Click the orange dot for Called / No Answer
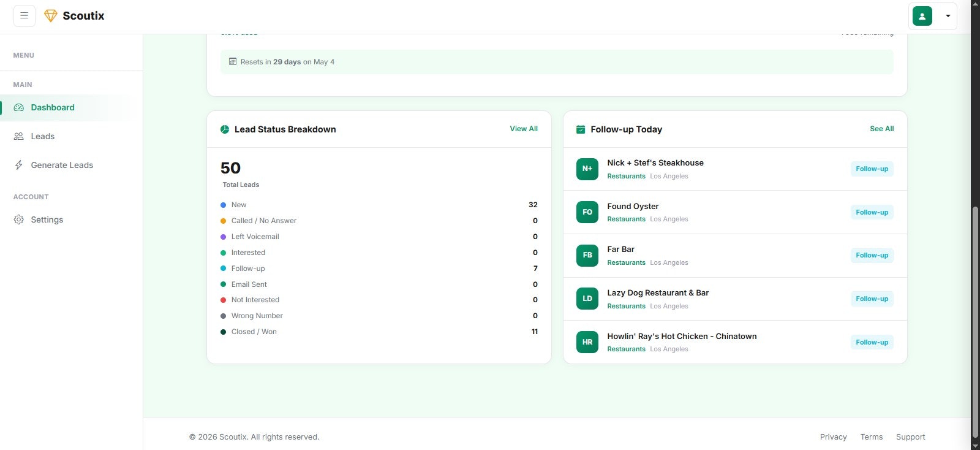 point(223,221)
